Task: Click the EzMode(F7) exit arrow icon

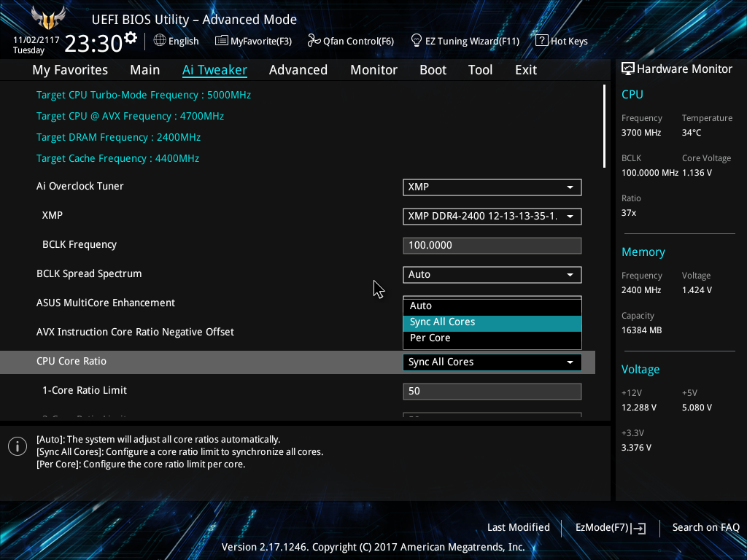Action: [x=639, y=528]
